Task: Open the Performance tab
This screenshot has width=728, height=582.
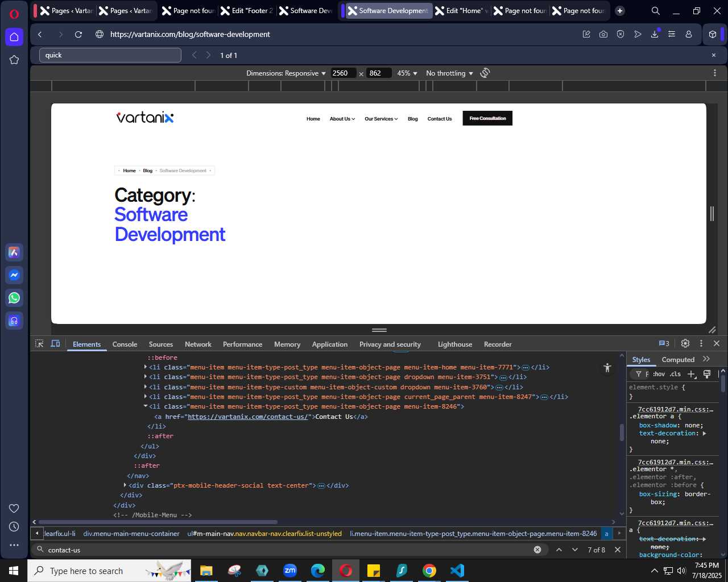Action: [242, 344]
